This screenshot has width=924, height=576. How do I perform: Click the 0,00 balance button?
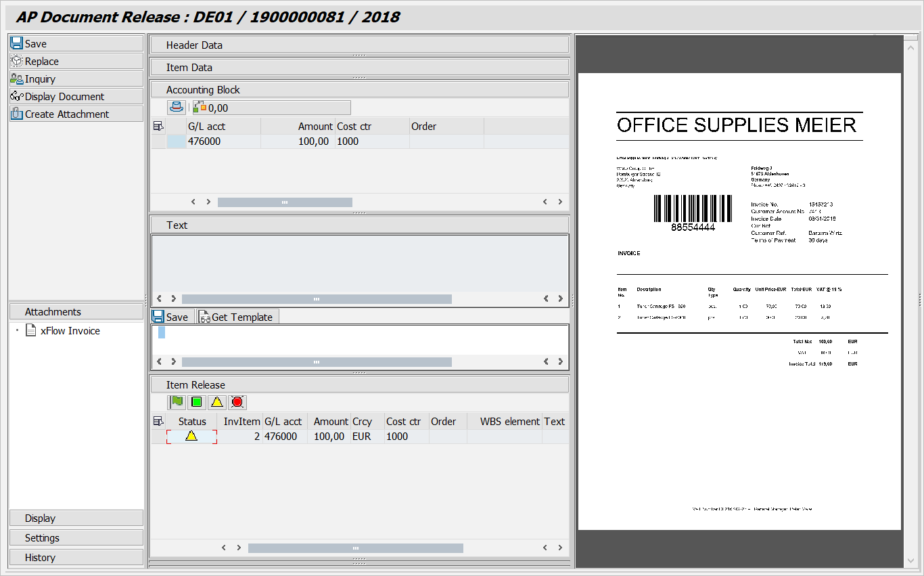click(271, 108)
